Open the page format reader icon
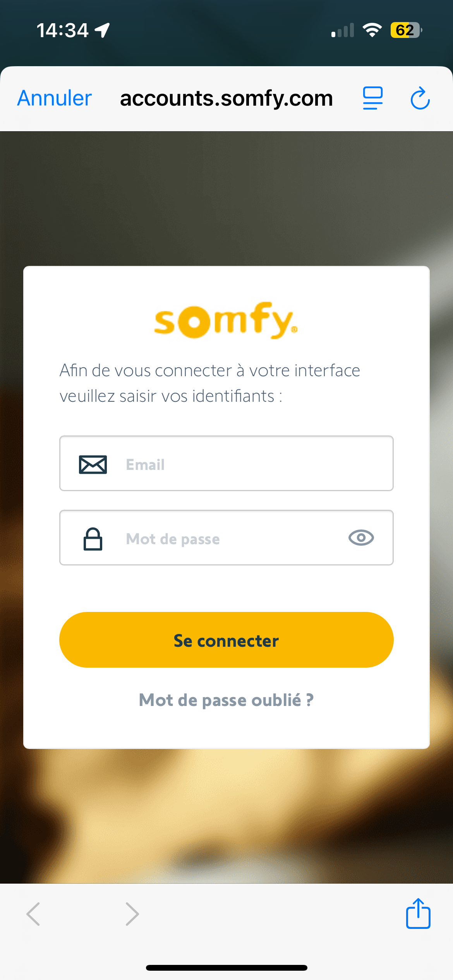 [372, 98]
